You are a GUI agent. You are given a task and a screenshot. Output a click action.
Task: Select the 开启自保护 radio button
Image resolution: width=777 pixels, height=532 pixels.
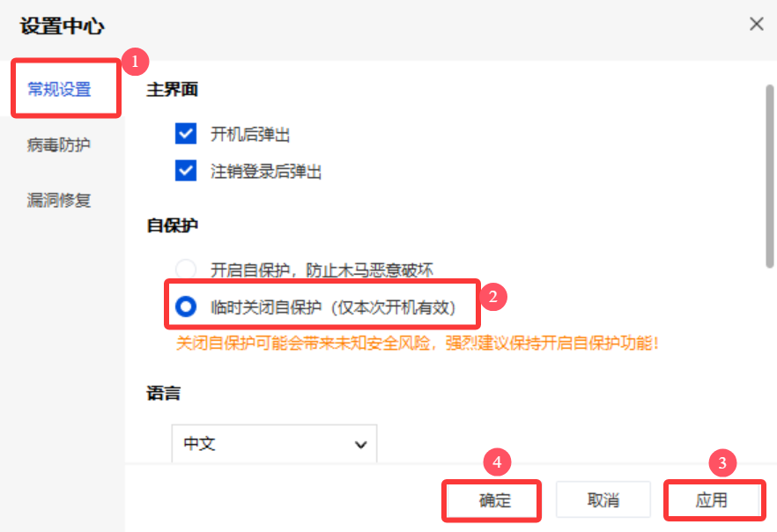pos(186,270)
